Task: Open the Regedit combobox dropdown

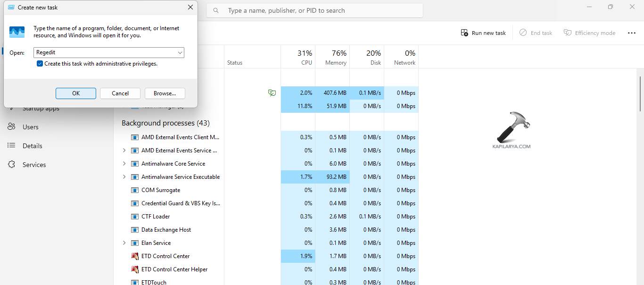Action: click(180, 52)
